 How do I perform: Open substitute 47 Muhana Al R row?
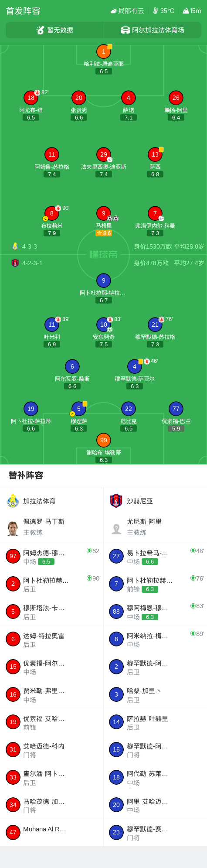[x=51, y=832]
